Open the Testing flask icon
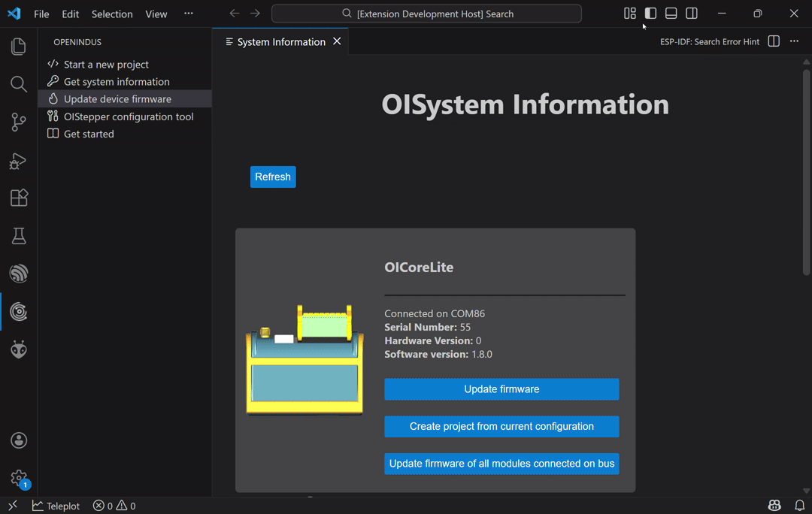 click(x=19, y=236)
